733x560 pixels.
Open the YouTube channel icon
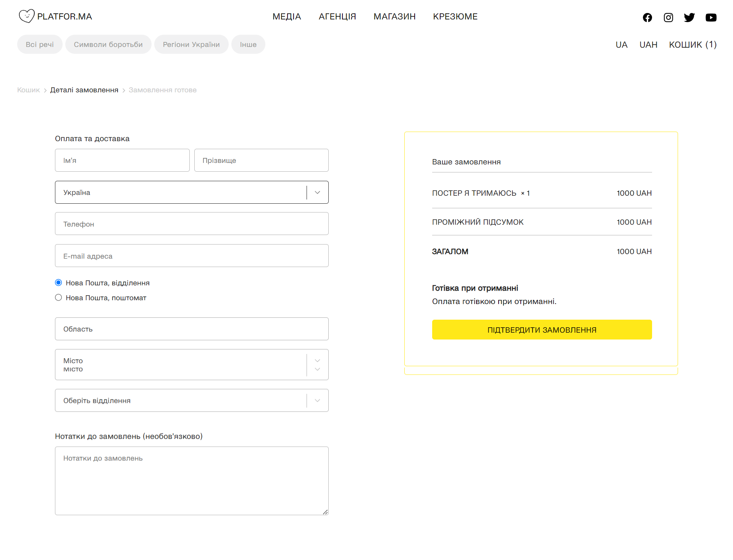711,18
